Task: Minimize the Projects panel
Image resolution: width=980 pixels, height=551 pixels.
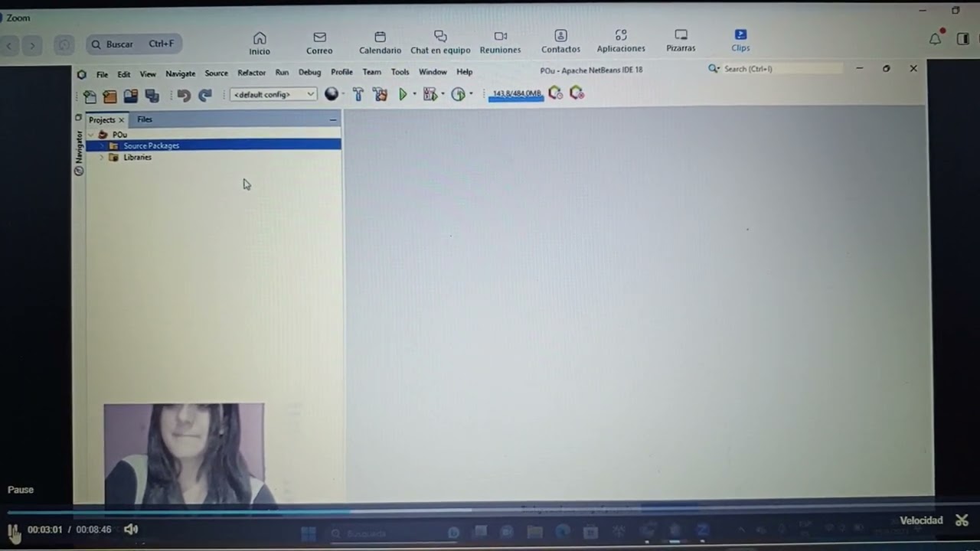Action: pyautogui.click(x=333, y=119)
